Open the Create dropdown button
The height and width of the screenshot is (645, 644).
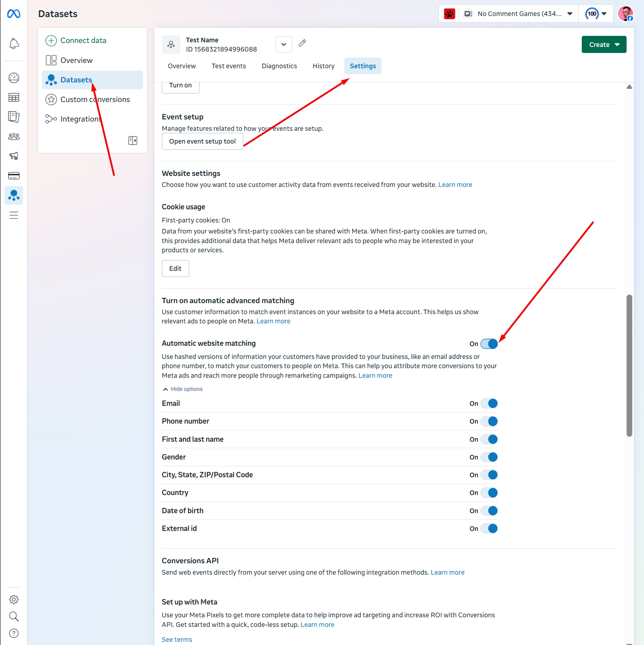tap(604, 44)
